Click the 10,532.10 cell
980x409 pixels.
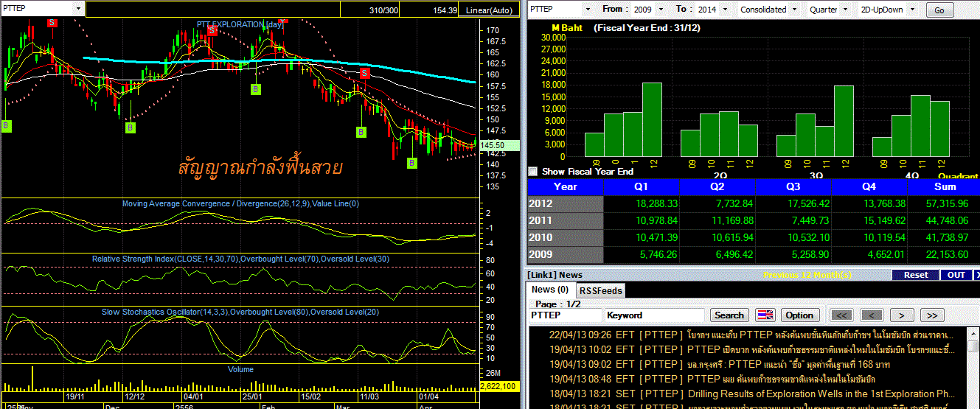click(x=793, y=237)
